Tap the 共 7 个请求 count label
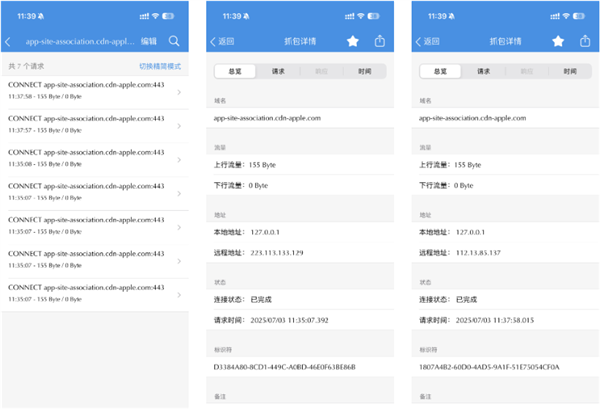This screenshot has width=600, height=409. (x=26, y=66)
